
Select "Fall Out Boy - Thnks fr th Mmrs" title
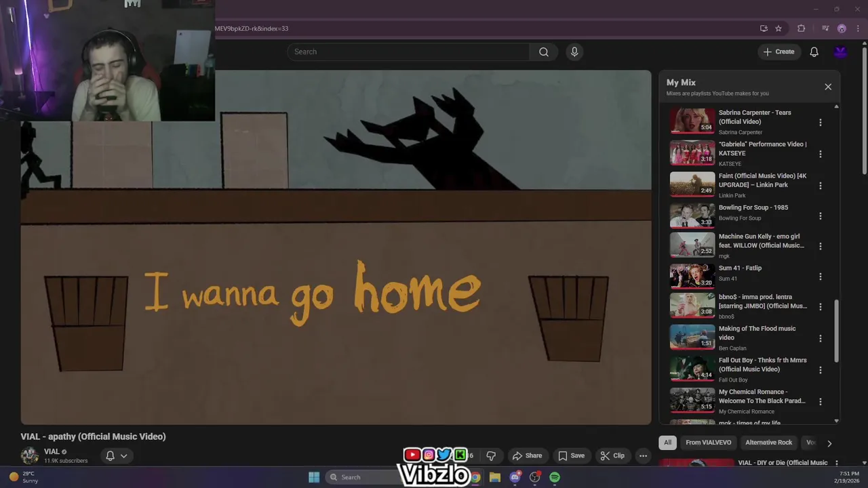pos(762,365)
